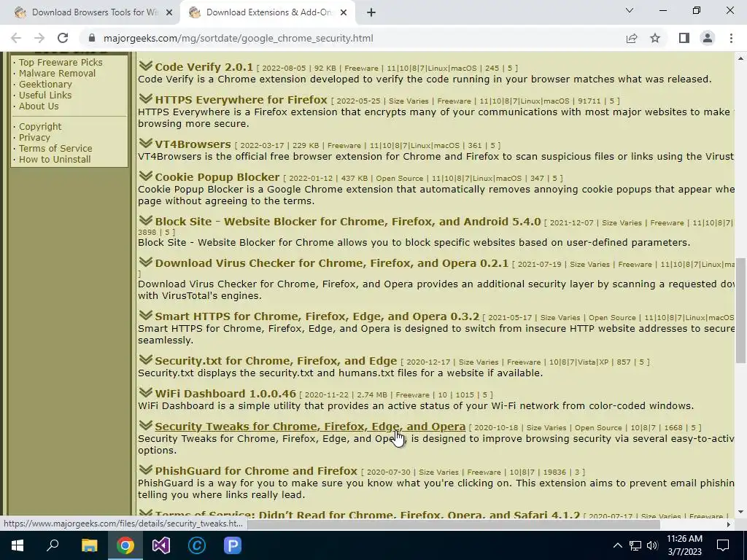The width and height of the screenshot is (747, 560).
Task: Open HTTPS Everywhere for Firefox link
Action: (241, 99)
